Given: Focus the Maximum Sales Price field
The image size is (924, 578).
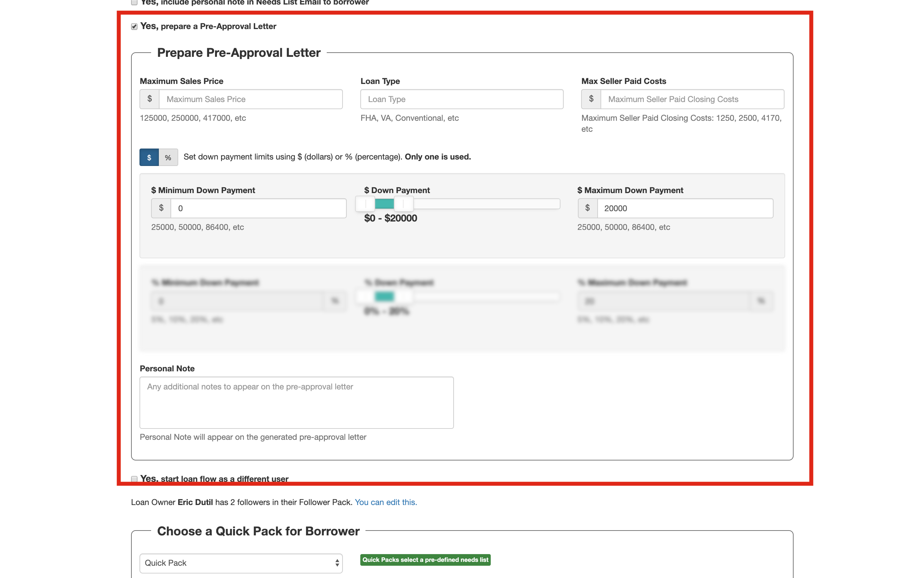Looking at the screenshot, I should coord(250,99).
